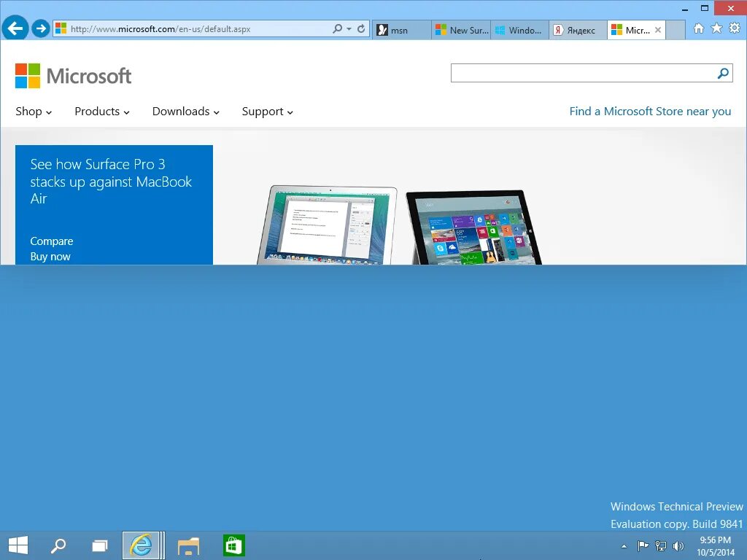Open taskbar Search magnifier

click(x=58, y=545)
